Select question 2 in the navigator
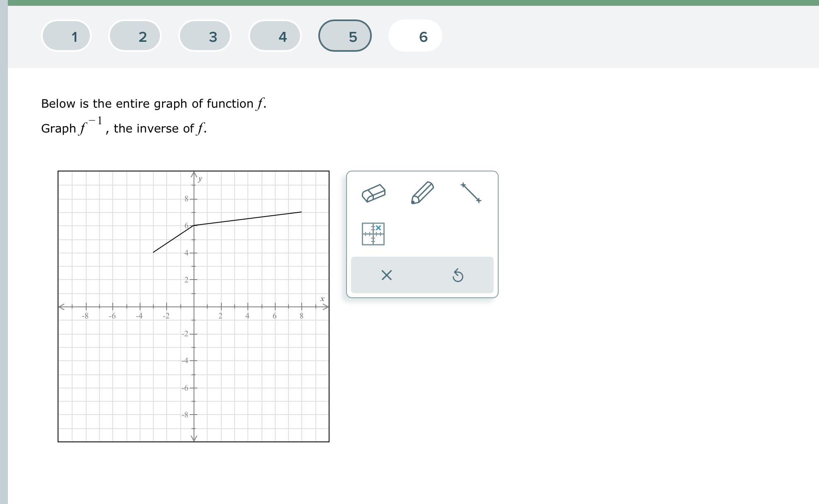This screenshot has height=504, width=819. click(135, 36)
